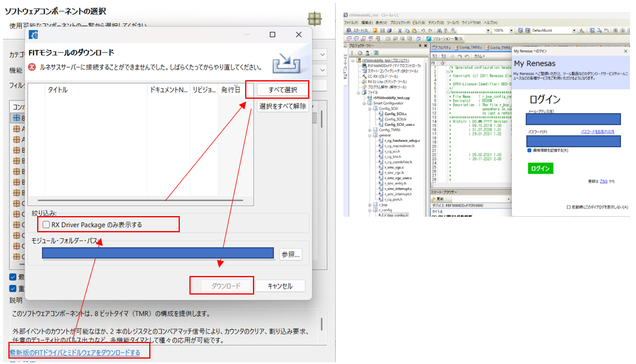
Task: Click the Redo icon in CS+ toolbar
Action: coord(430,31)
